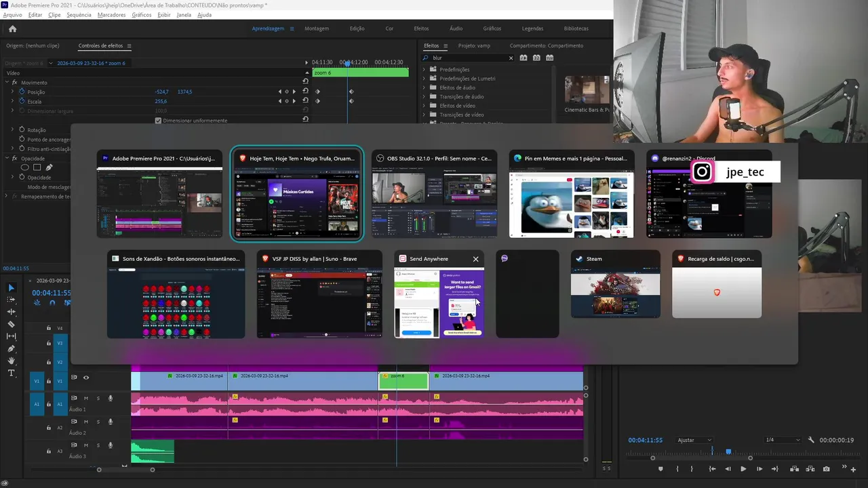Select OBS Studio window thumbnail
The width and height of the screenshot is (868, 488).
(x=434, y=194)
